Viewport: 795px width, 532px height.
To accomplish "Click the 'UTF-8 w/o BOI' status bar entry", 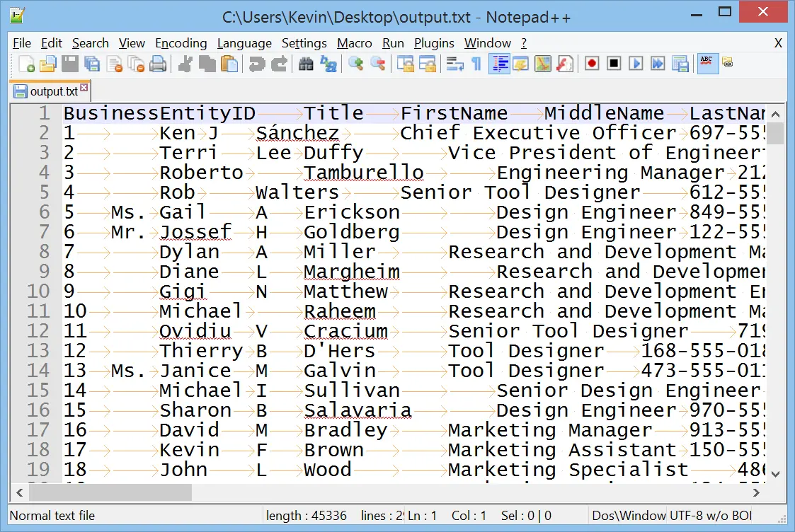I will coord(711,516).
